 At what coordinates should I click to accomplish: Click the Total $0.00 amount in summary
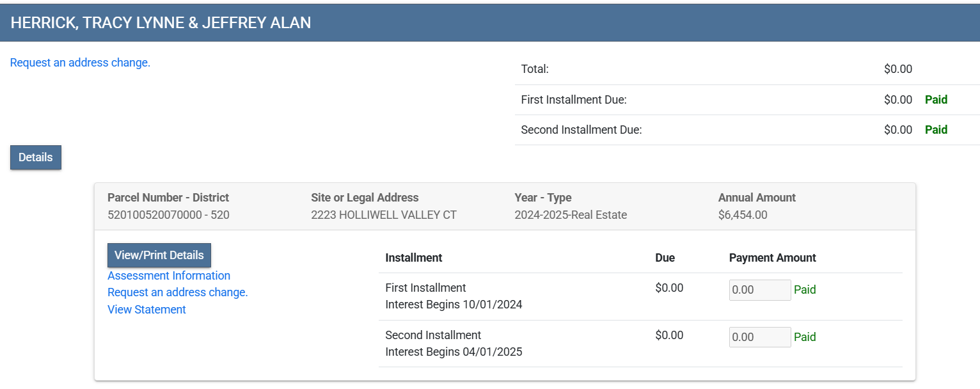point(897,69)
